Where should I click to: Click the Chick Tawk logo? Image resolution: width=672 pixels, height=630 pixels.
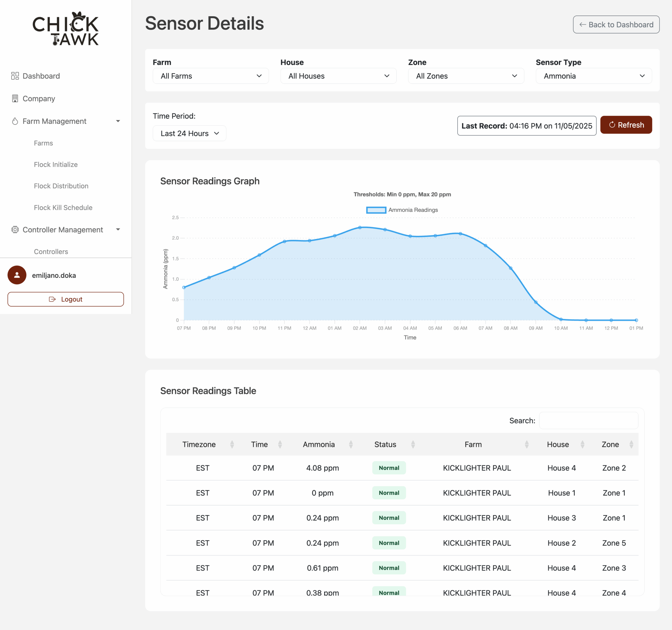pyautogui.click(x=66, y=29)
